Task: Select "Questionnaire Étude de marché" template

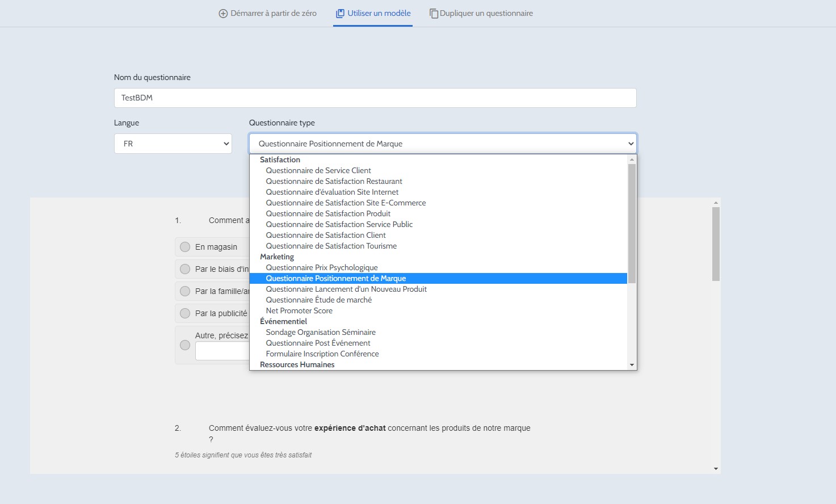Action: coord(319,300)
